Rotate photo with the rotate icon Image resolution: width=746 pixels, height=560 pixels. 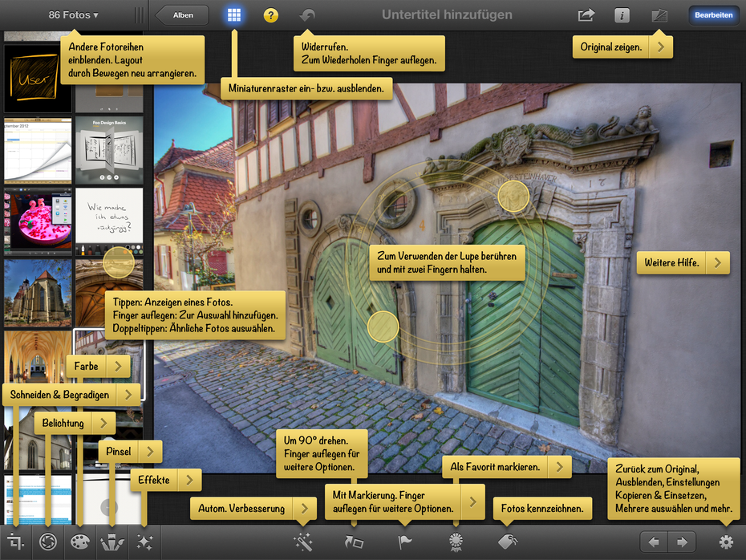(x=354, y=542)
